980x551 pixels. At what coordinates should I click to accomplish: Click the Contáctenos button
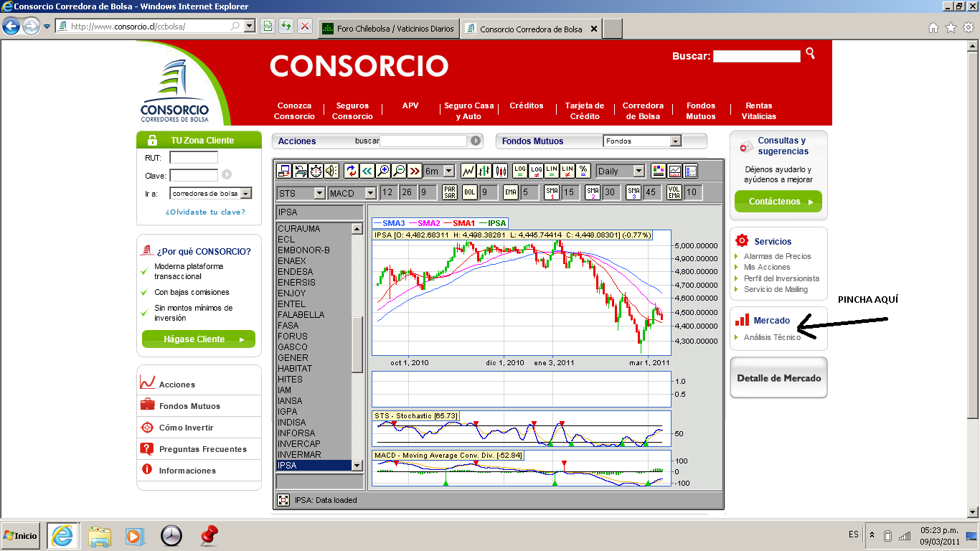778,202
